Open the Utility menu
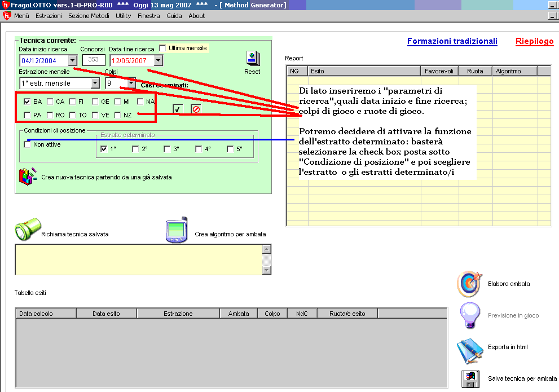This screenshot has width=559, height=392. [123, 16]
